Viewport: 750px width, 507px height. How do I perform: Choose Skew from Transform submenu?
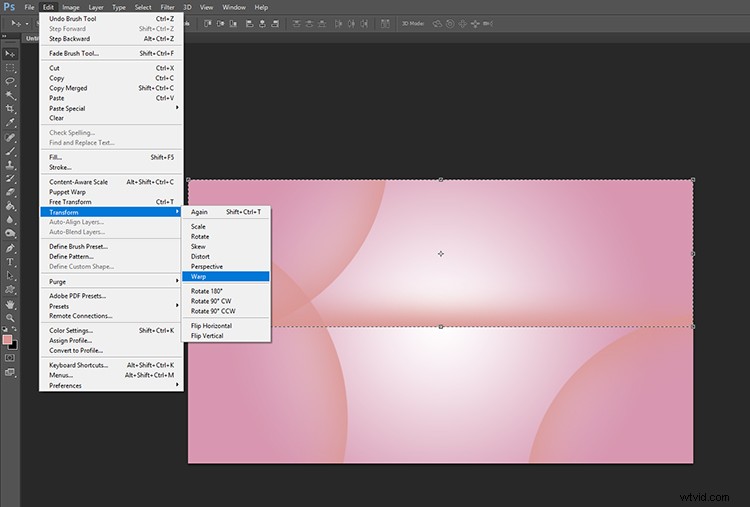(x=226, y=246)
